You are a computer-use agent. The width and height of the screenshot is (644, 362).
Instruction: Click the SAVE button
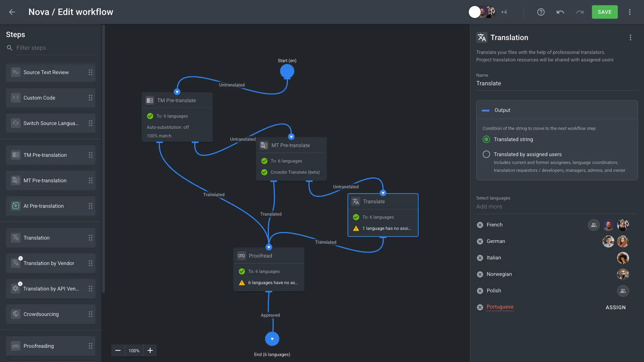click(604, 12)
